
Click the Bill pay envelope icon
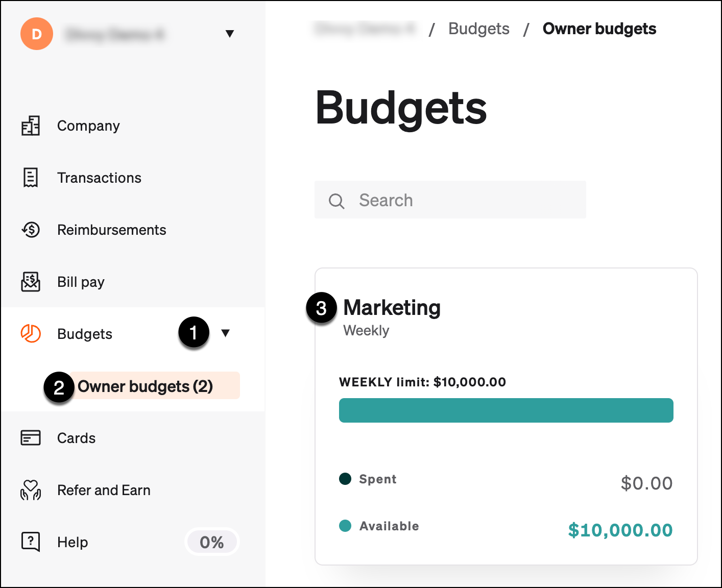pyautogui.click(x=31, y=282)
